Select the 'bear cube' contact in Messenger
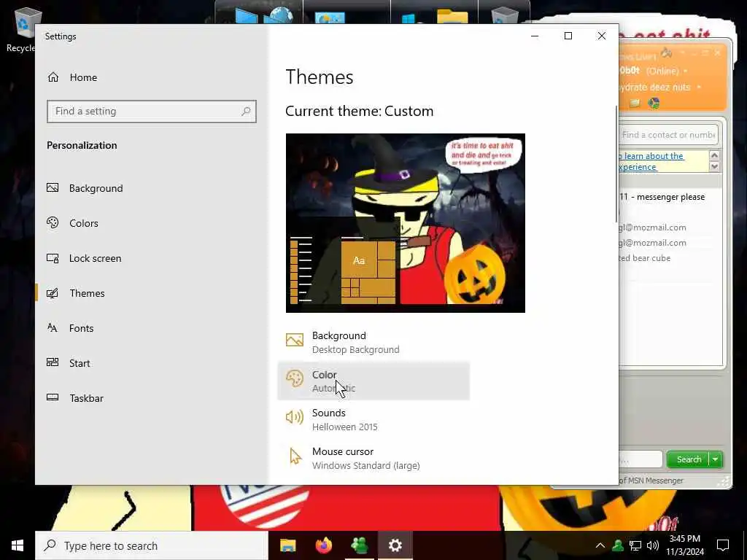Image resolution: width=747 pixels, height=560 pixels. pos(645,258)
